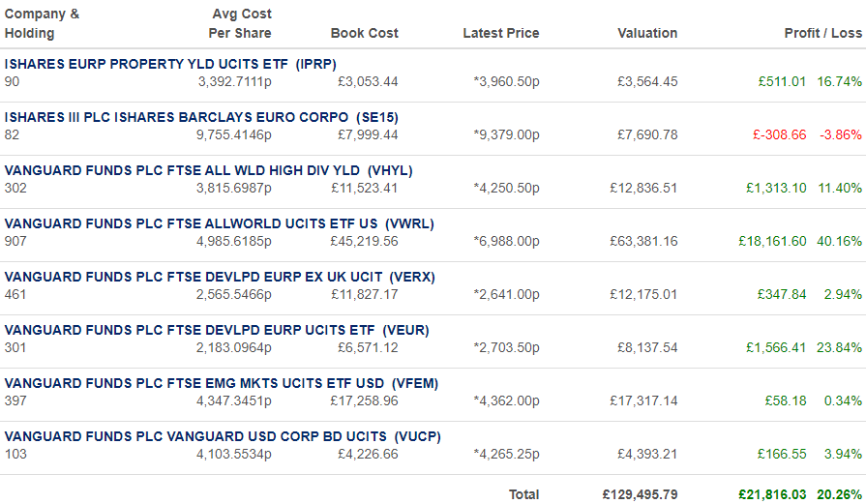The width and height of the screenshot is (866, 504).
Task: Click the Latest Price column header
Action: click(501, 33)
